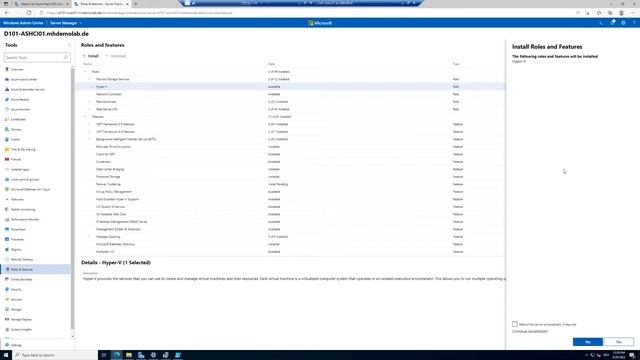
Task: Expand .NET Framework 3.5 Features row
Action: (89, 124)
